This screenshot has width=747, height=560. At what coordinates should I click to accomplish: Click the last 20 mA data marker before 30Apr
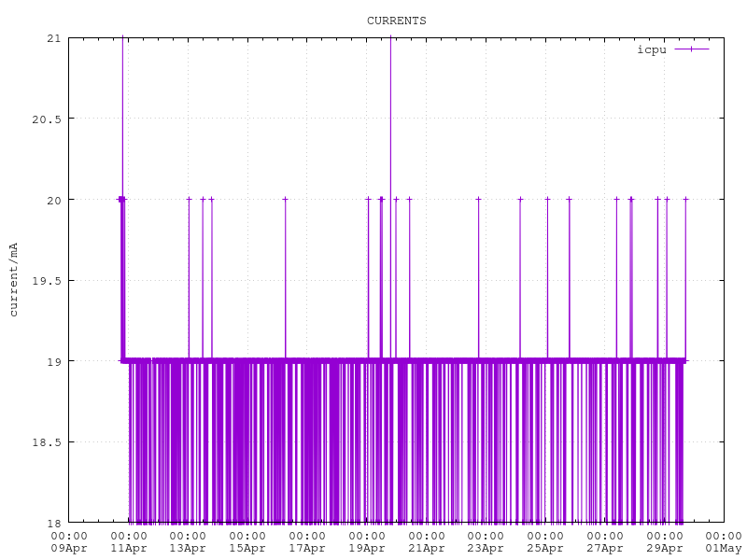[x=685, y=199]
